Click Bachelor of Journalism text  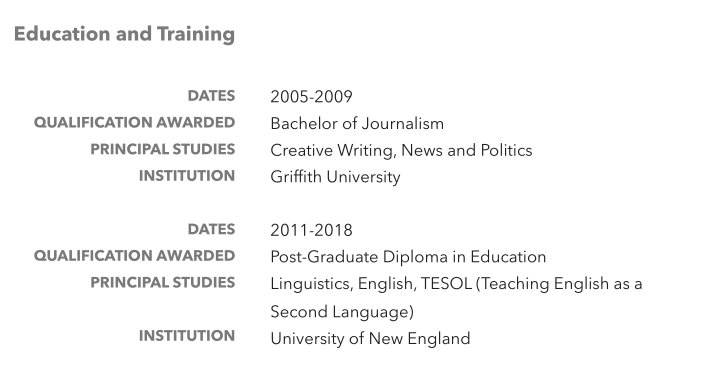(x=357, y=123)
